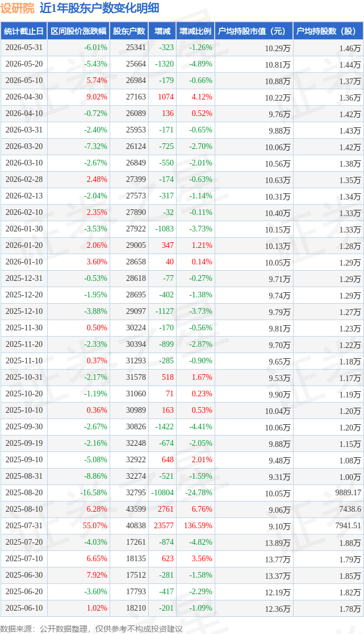The height and width of the screenshot is (634, 364).
Task: Select the 2025-07-31 date cell
Action: click(x=24, y=525)
